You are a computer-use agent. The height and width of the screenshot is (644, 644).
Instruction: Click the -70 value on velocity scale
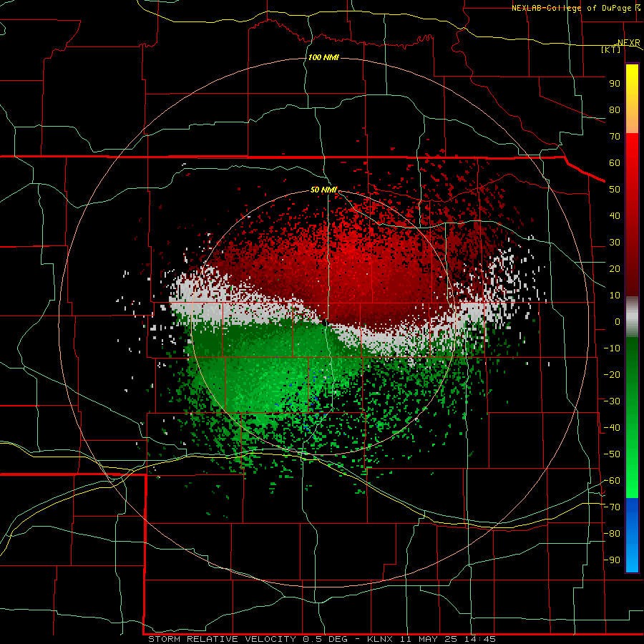tap(612, 507)
